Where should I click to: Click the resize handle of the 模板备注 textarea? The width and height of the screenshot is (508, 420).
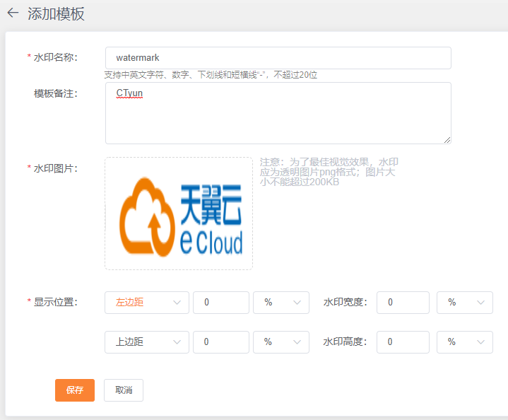tap(447, 140)
